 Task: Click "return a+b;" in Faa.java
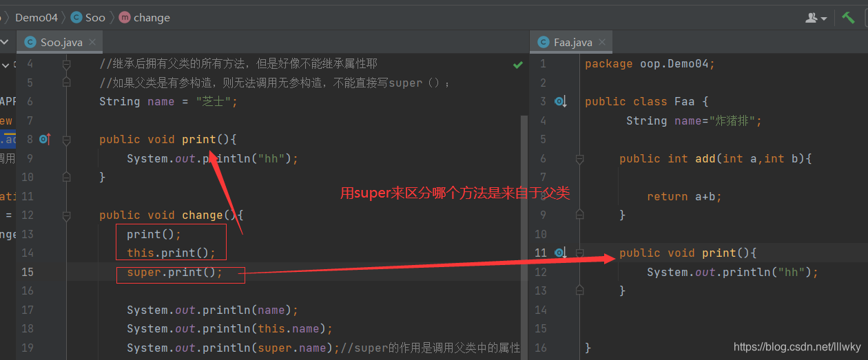pos(685,196)
